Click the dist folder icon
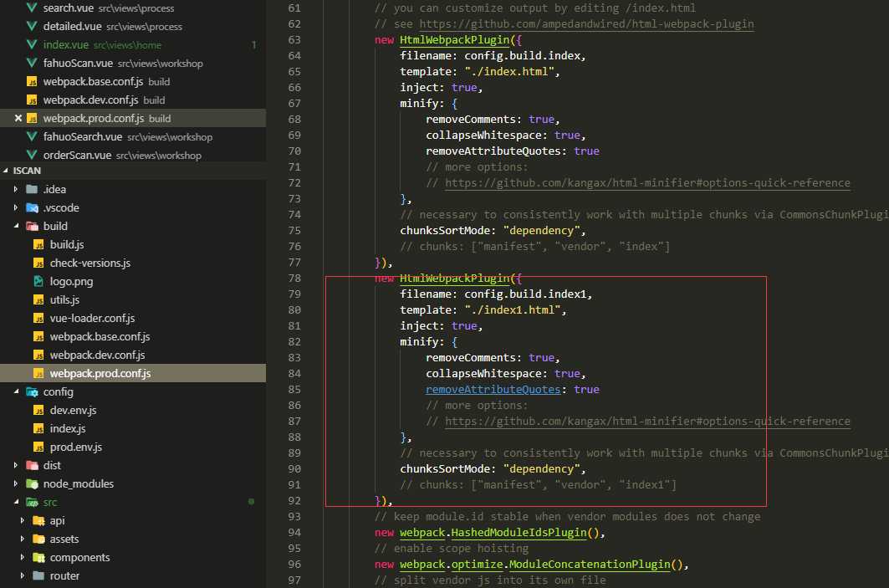This screenshot has width=889, height=588. coord(32,466)
